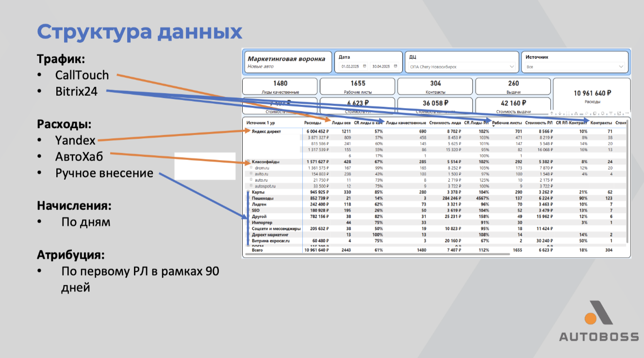Click the Лидген row label
Screen dimensions: 644x358
pos(259,204)
